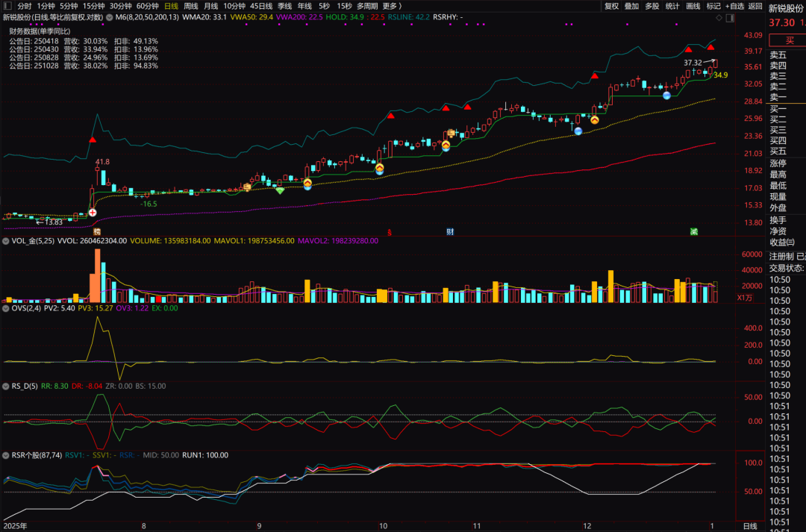This screenshot has width=806, height=532.
Task: Click the 叠加 overlay button
Action: 631,6
